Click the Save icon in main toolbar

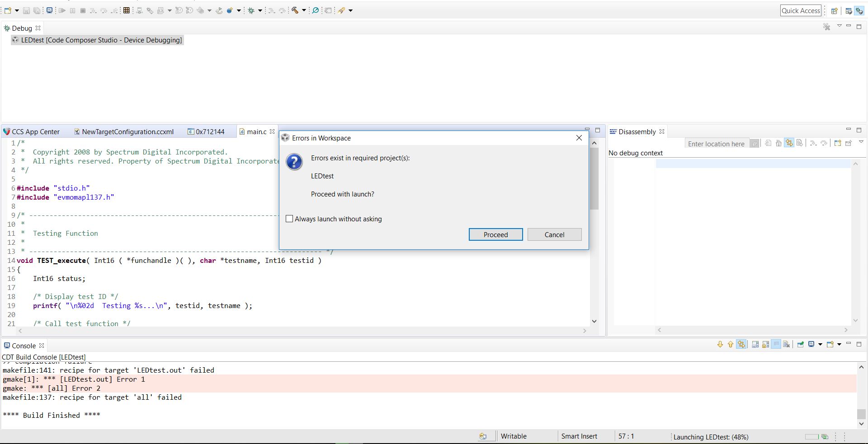[x=26, y=10]
